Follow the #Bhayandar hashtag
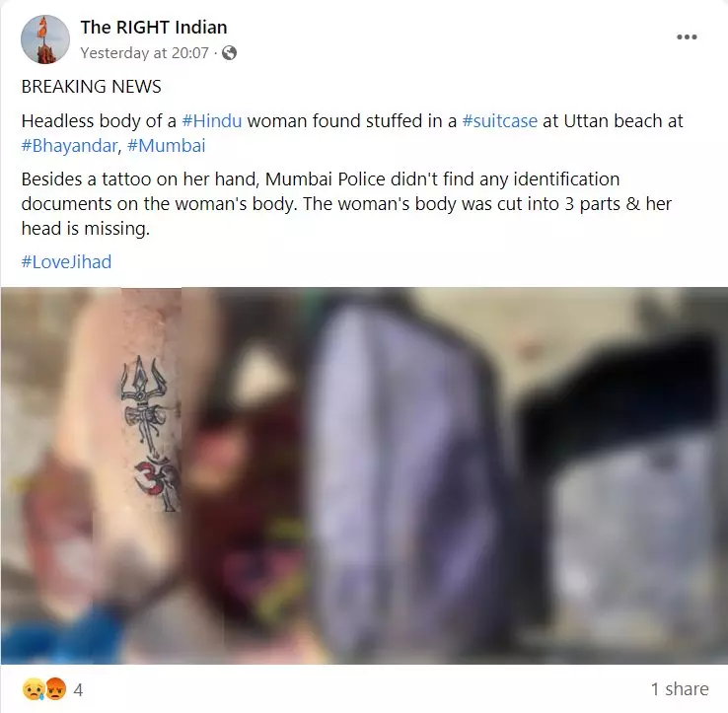 click(69, 146)
